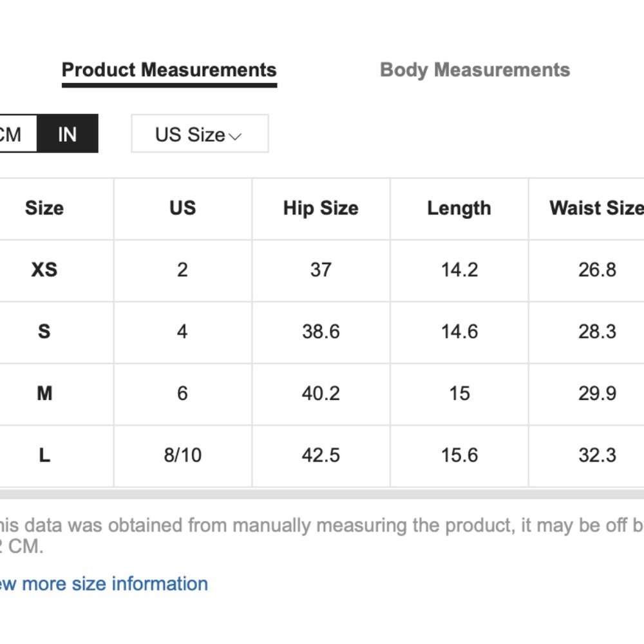Image resolution: width=644 pixels, height=644 pixels.
Task: Click the Length column header
Action: tap(459, 208)
